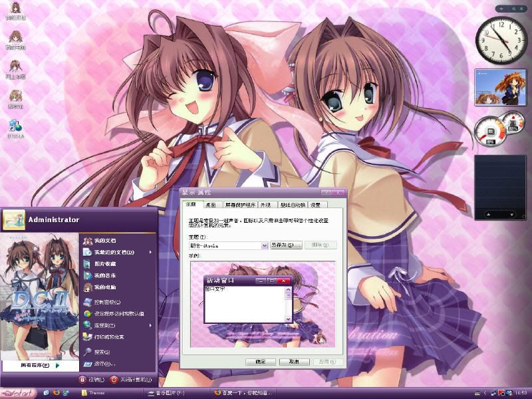
Task: Click the analog clock gadget
Action: point(501,41)
